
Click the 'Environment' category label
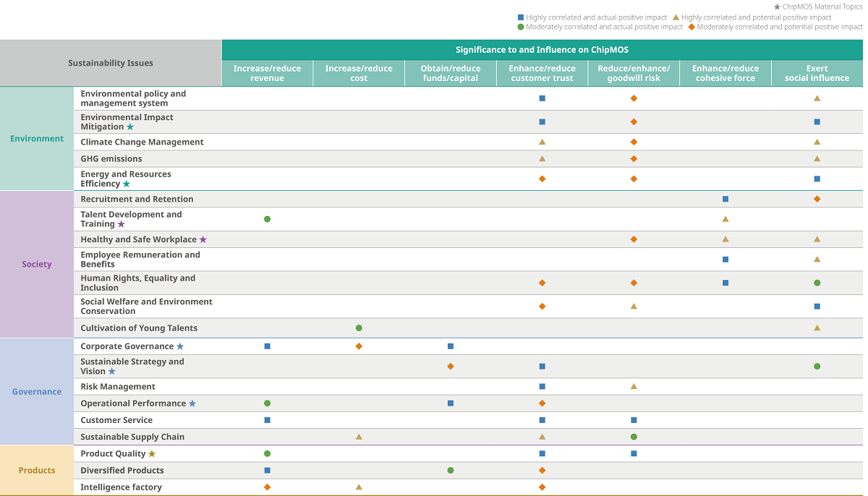tap(37, 139)
